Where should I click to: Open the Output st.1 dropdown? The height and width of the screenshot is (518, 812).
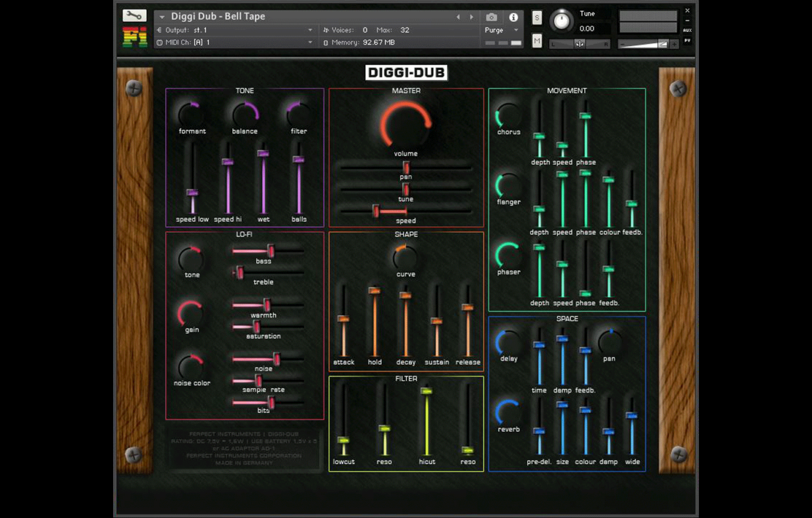click(x=235, y=30)
